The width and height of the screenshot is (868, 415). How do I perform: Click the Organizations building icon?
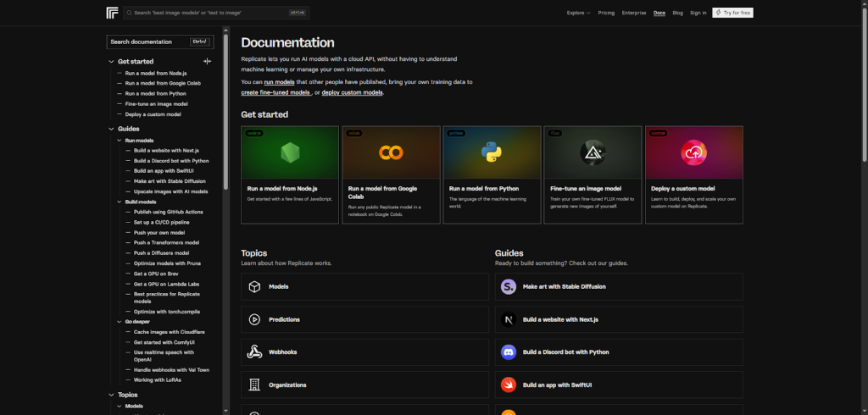253,385
